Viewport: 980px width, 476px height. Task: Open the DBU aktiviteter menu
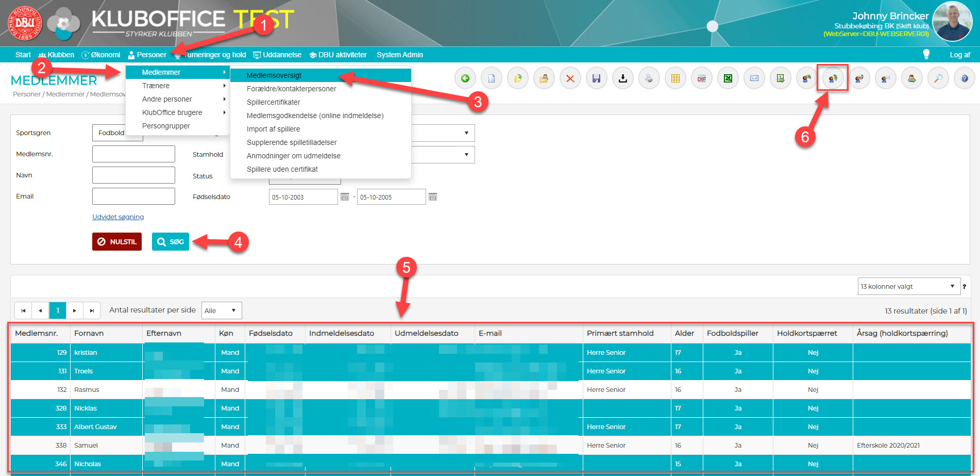tap(338, 55)
